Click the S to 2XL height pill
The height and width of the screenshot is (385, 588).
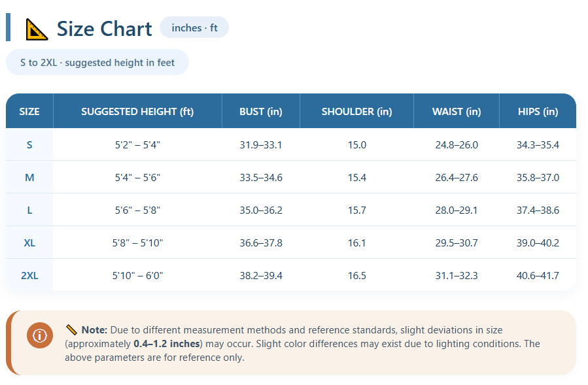point(97,63)
